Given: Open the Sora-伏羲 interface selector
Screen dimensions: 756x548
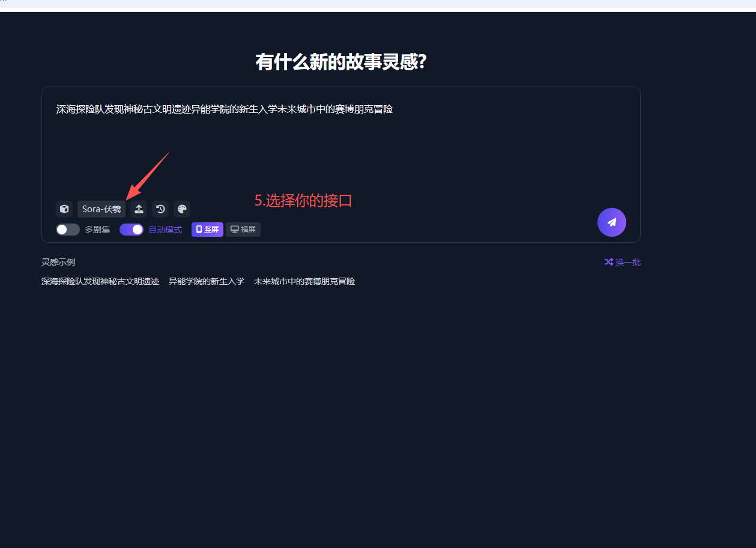Looking at the screenshot, I should (101, 209).
